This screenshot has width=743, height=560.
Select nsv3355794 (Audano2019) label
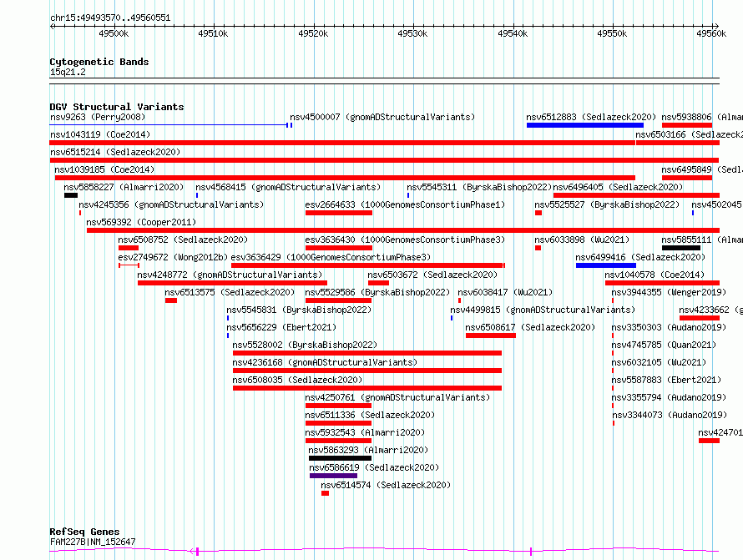click(x=669, y=397)
